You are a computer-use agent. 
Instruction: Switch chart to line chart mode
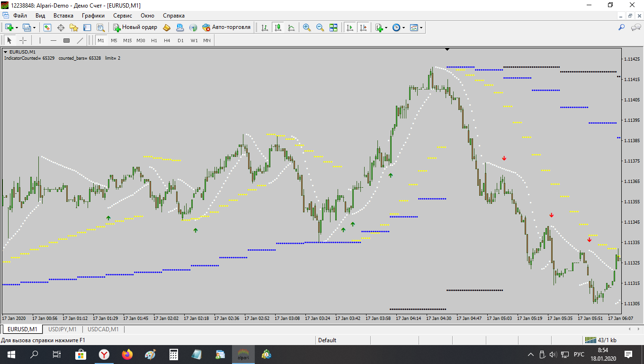(291, 27)
